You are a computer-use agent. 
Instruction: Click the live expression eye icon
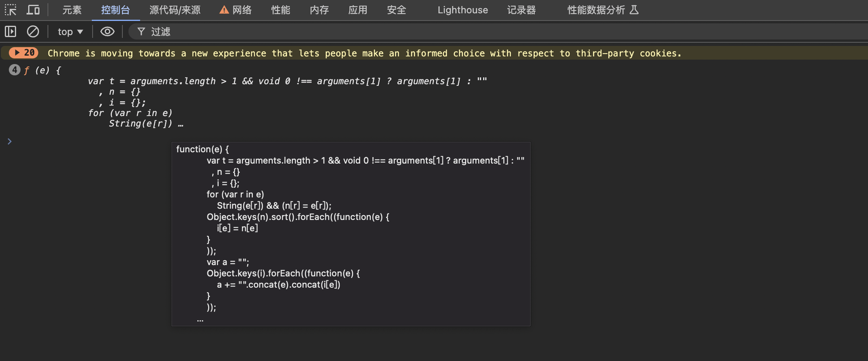click(107, 31)
